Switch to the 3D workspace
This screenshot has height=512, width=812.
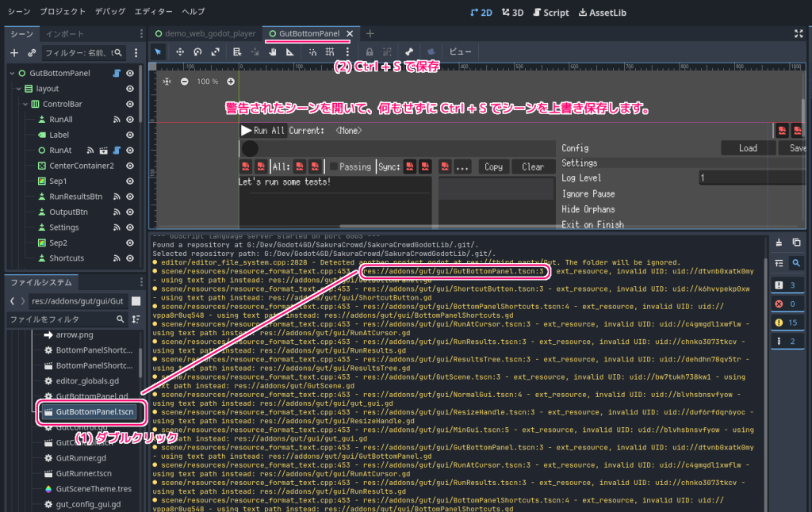point(513,13)
